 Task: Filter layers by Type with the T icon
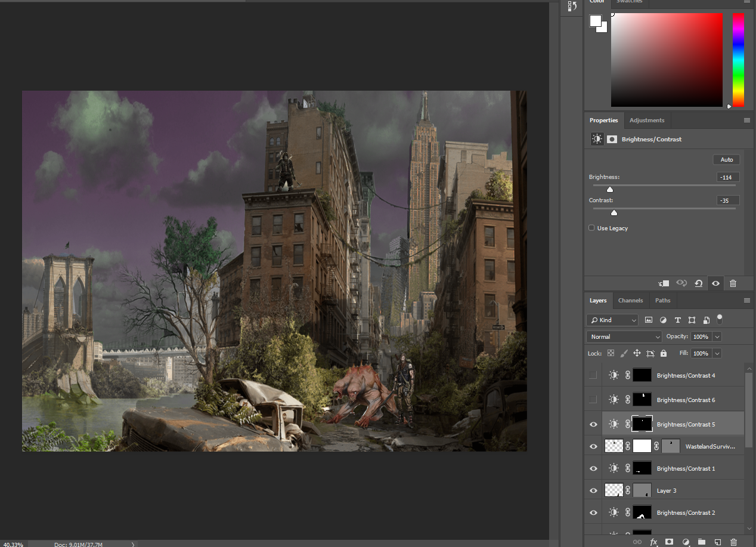coord(677,320)
